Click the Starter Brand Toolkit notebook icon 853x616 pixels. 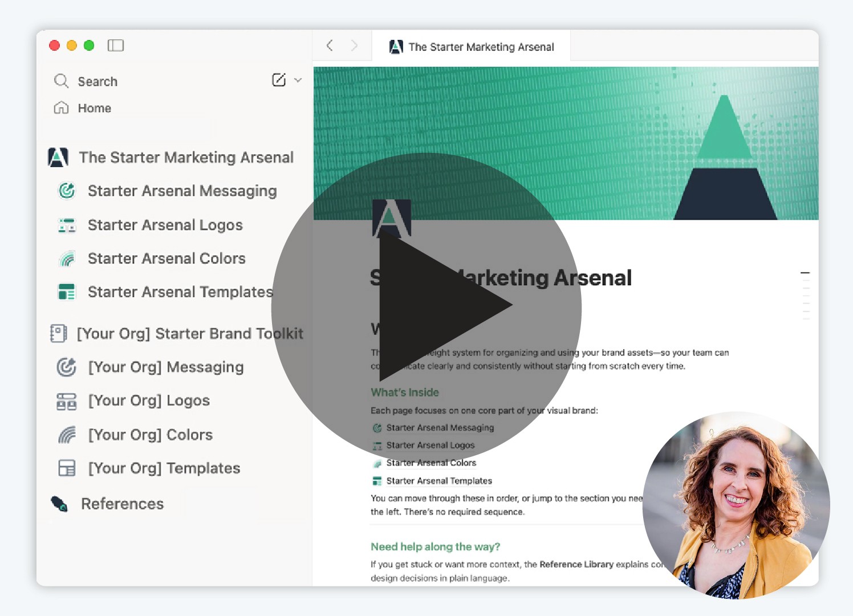click(58, 334)
